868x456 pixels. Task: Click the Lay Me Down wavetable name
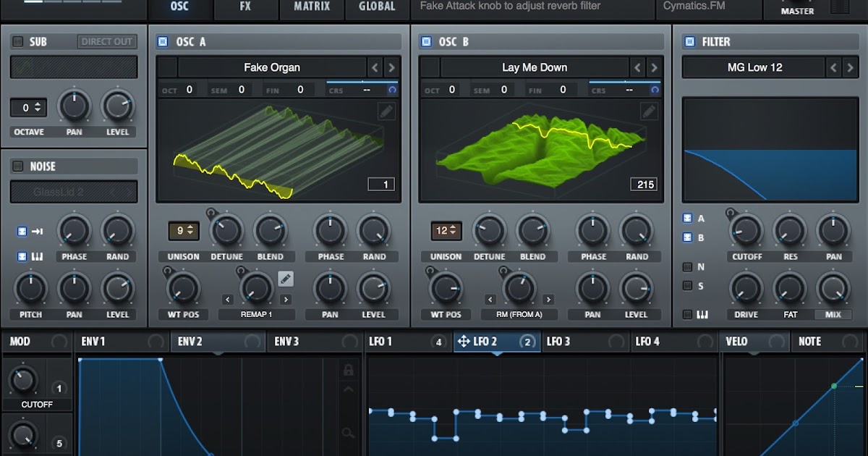[535, 68]
